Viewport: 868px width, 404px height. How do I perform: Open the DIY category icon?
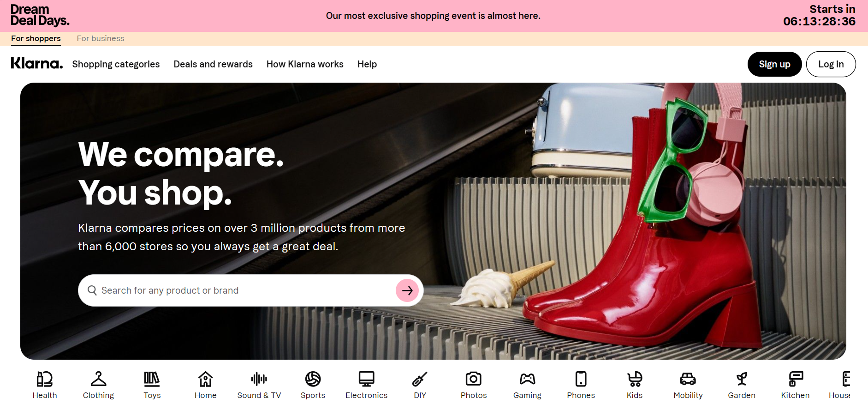(420, 379)
